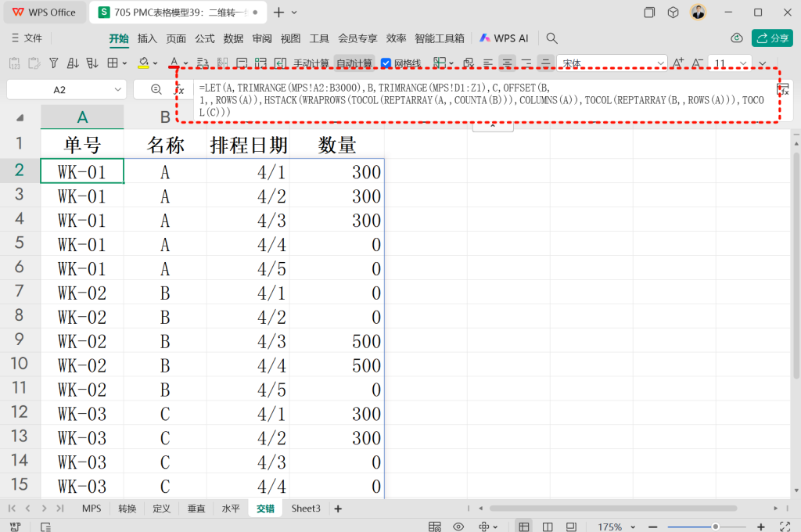
Task: Click the search magnifier icon
Action: pos(551,38)
